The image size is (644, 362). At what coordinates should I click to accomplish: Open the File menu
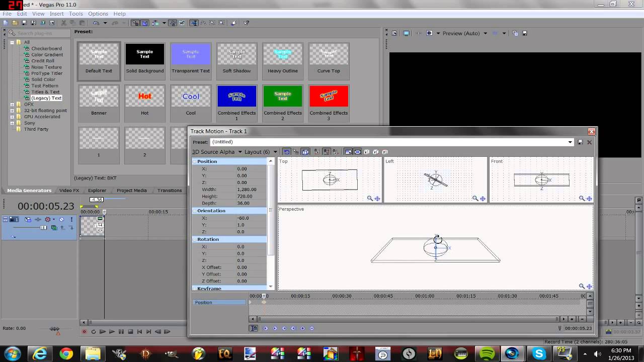(7, 14)
